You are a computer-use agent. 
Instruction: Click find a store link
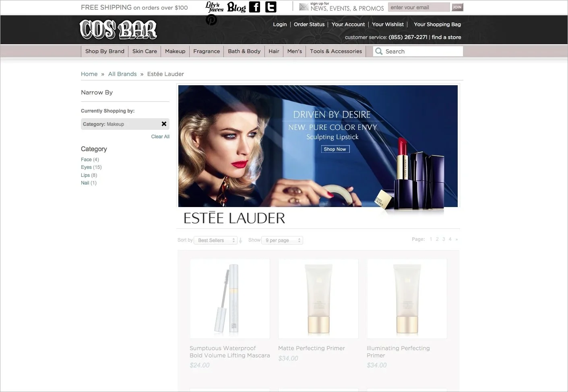(446, 37)
